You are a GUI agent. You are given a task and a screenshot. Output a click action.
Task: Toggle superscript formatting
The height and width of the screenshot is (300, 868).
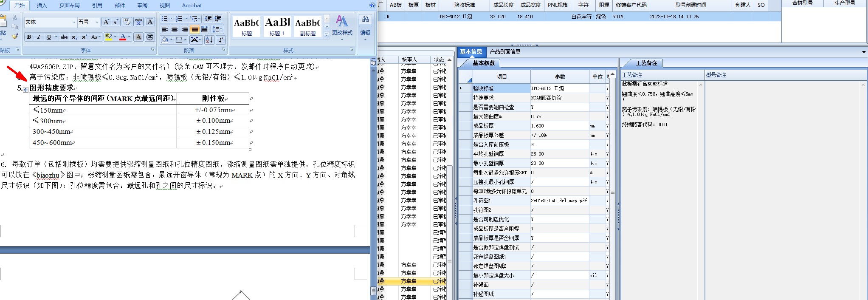[84, 37]
